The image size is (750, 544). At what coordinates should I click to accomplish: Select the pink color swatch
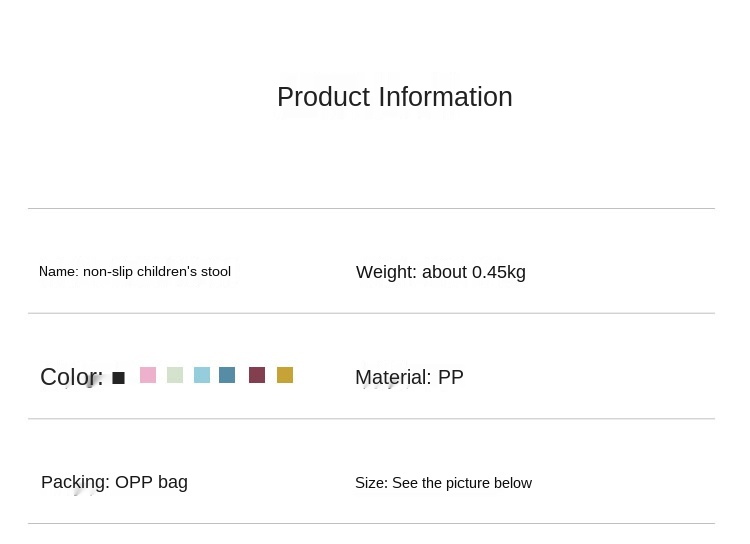click(x=148, y=375)
